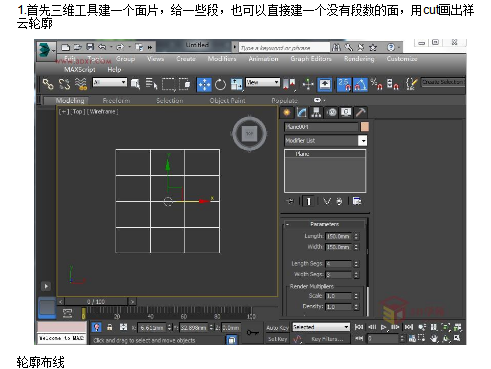491x369 pixels.
Task: Expand the Modifier List dropdown
Action: 363,141
